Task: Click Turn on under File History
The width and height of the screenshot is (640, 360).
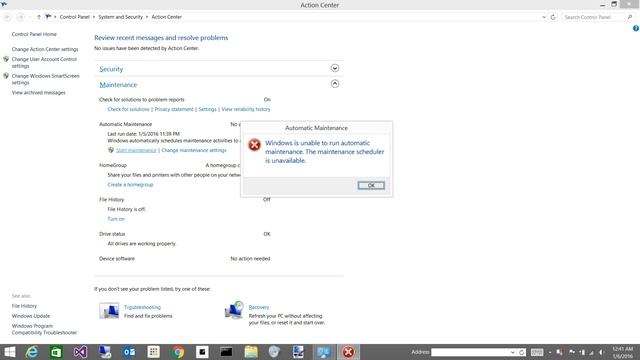Action: (x=116, y=219)
